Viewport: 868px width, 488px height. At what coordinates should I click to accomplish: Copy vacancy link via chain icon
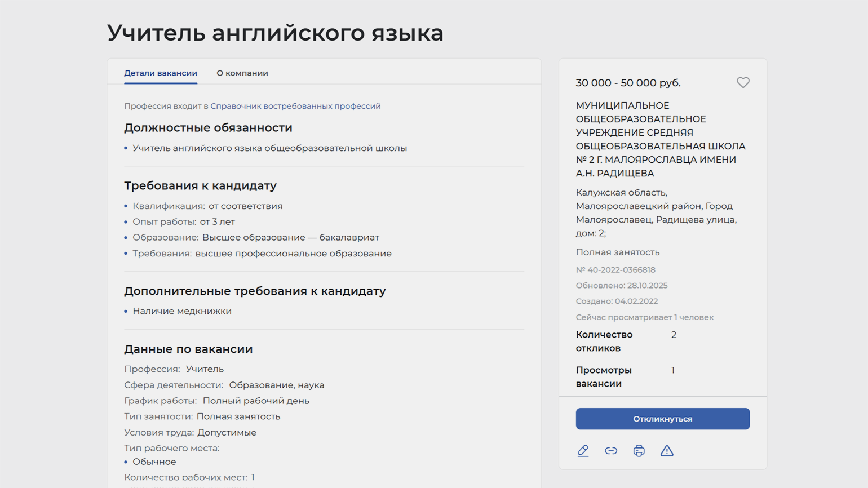611,451
